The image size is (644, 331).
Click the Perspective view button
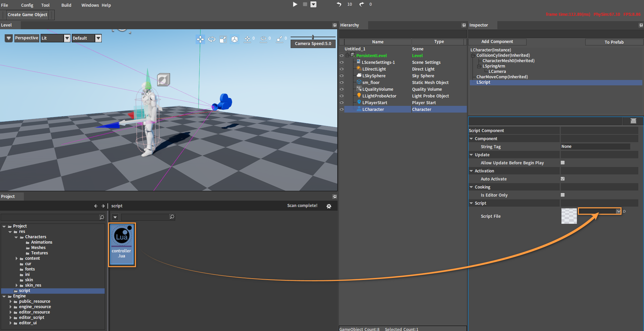coord(27,38)
